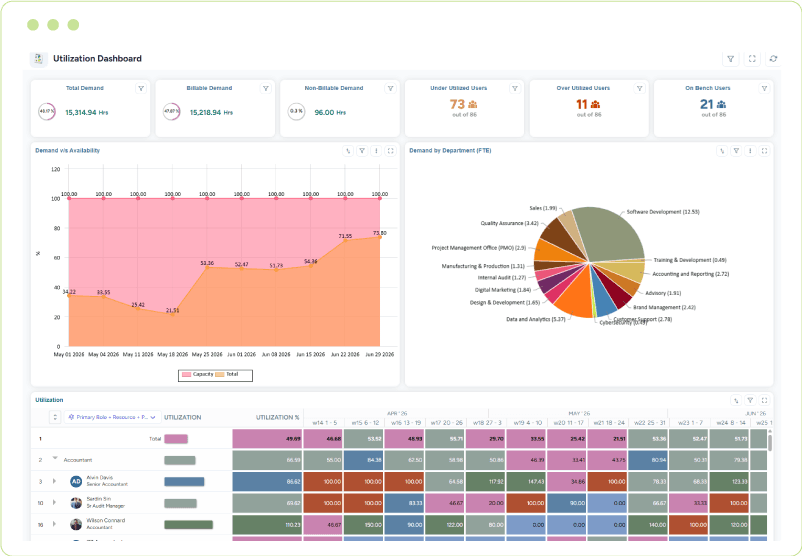Click Sardin Sin profile photo

(x=76, y=503)
